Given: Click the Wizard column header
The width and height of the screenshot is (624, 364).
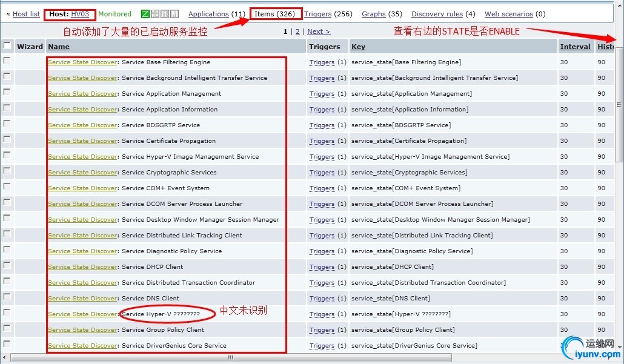Looking at the screenshot, I should (x=30, y=47).
